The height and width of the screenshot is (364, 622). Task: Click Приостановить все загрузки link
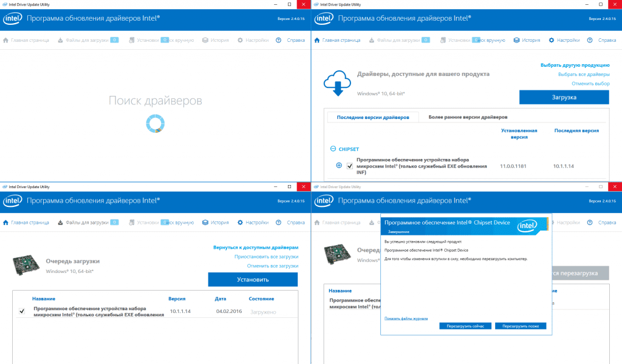266,256
